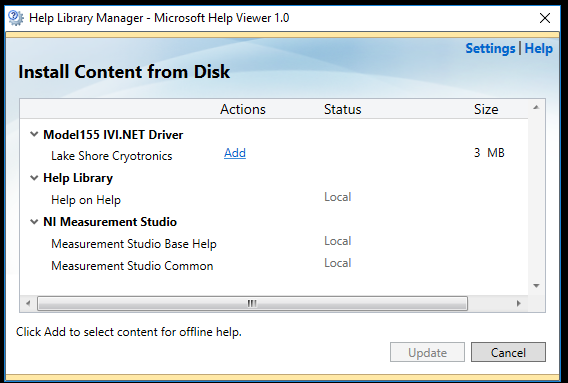
Task: Click the horizontal scrollbar left arrow
Action: [28, 303]
